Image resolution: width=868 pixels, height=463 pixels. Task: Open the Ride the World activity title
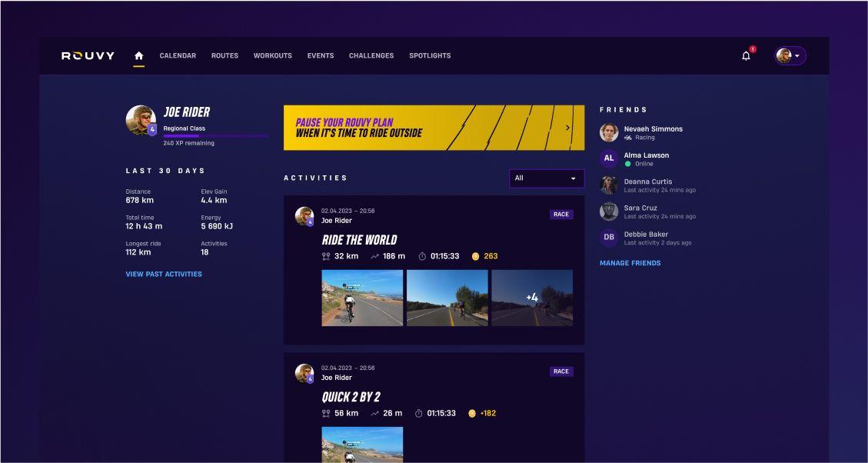pos(359,240)
